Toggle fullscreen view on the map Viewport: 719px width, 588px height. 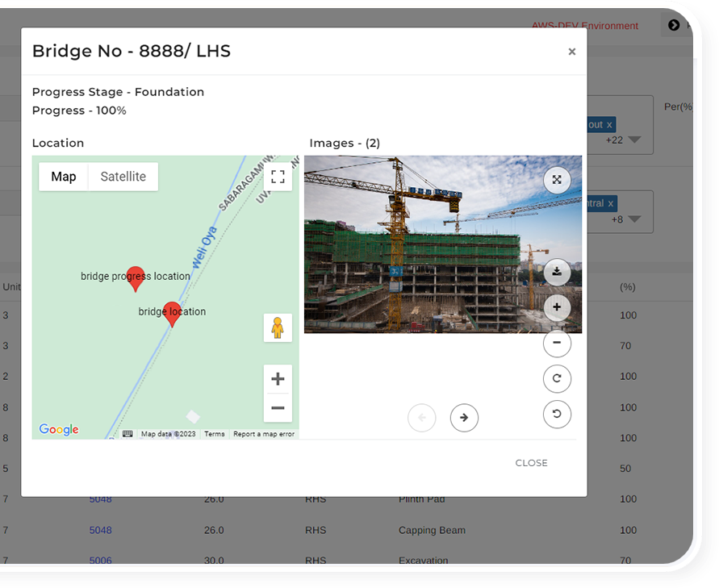[x=278, y=177]
